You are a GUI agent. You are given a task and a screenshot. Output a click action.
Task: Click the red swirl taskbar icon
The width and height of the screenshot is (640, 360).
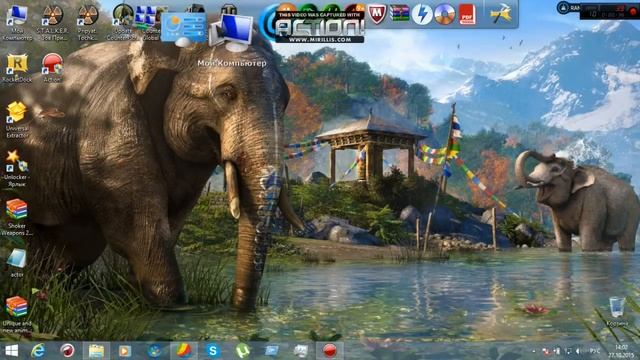(x=67, y=351)
